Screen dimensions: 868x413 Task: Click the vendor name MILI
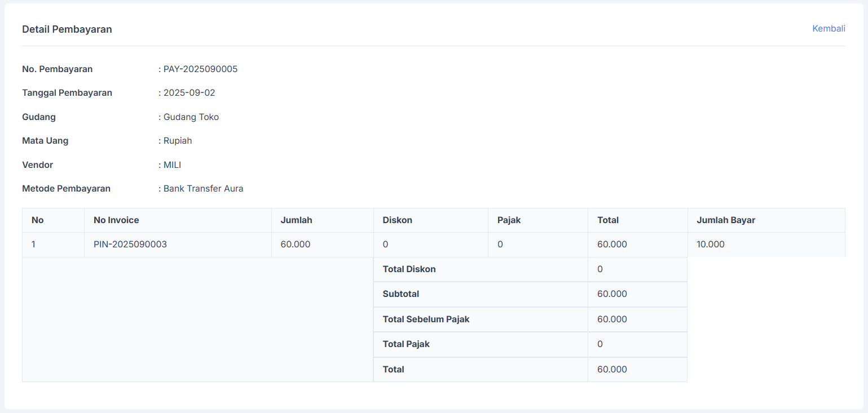pyautogui.click(x=172, y=165)
